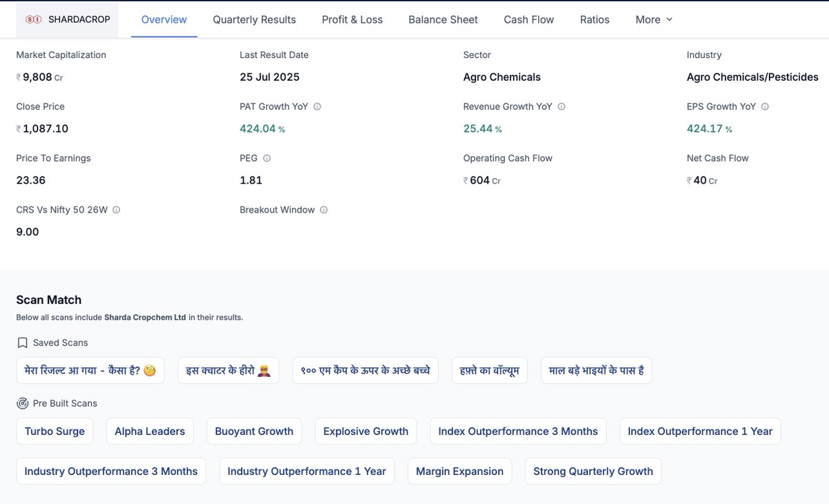
Task: Click the Net Cash Flow value 40 Cr
Action: click(702, 180)
